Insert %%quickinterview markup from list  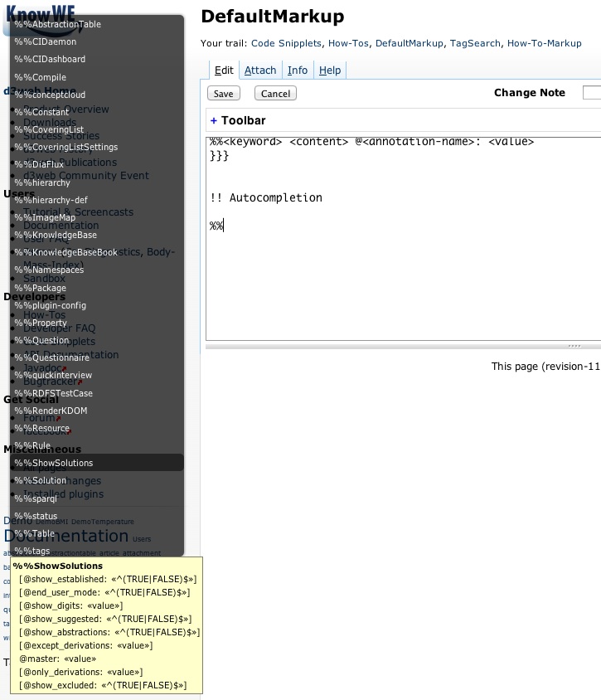[97, 375]
